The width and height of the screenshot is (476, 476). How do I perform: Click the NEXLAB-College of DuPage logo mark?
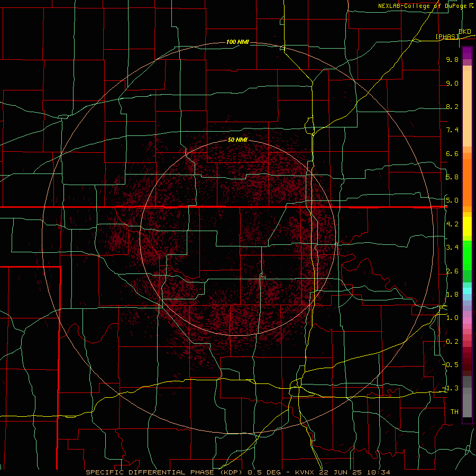click(x=471, y=6)
